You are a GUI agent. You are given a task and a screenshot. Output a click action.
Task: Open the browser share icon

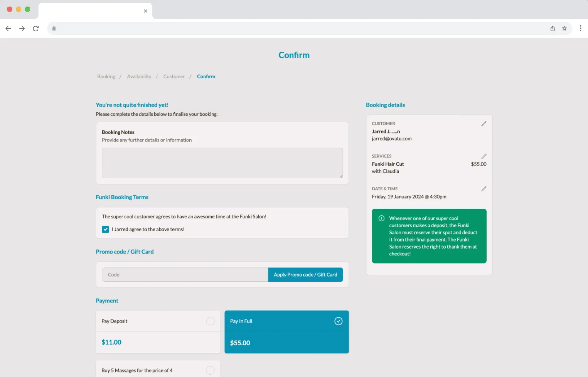point(553,28)
